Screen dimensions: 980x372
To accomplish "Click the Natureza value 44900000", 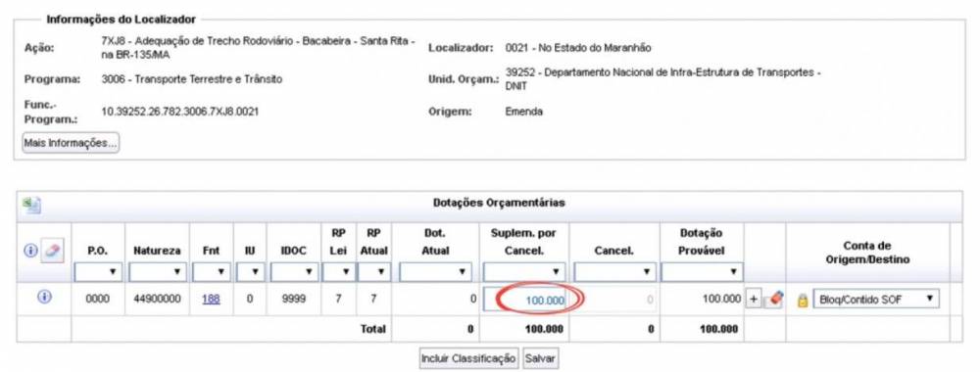I will click(x=157, y=299).
